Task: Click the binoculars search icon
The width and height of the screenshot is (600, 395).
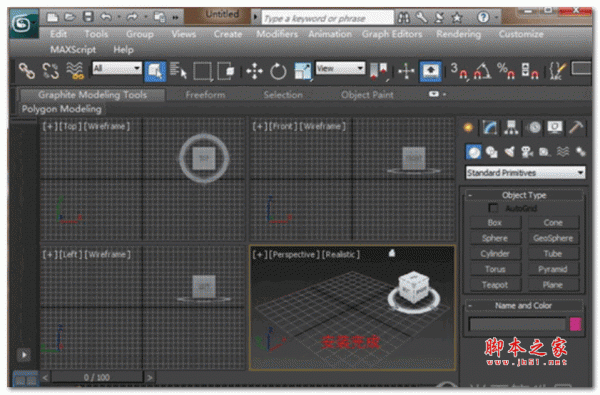Action: point(404,17)
